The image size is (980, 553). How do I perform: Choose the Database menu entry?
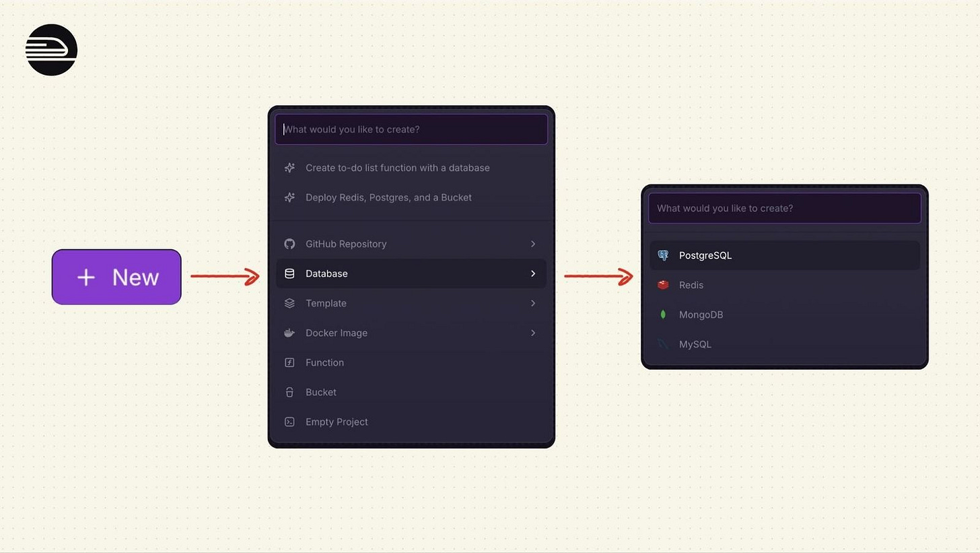tap(411, 273)
